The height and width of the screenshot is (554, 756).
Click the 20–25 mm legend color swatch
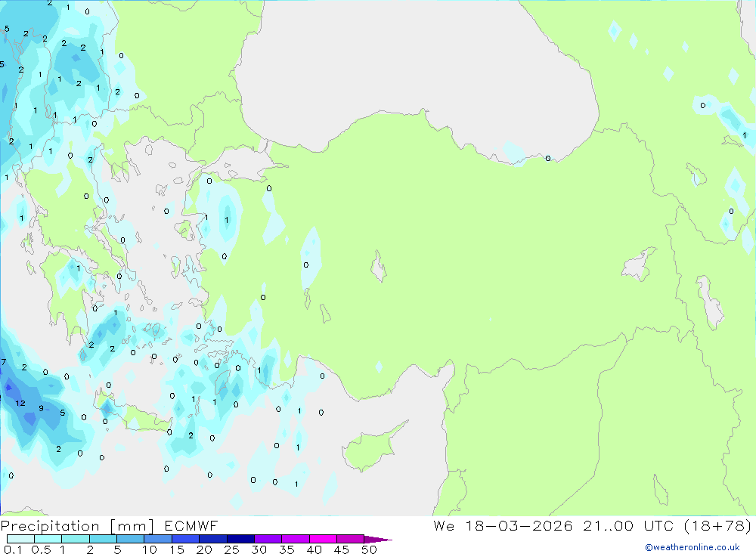click(x=213, y=539)
